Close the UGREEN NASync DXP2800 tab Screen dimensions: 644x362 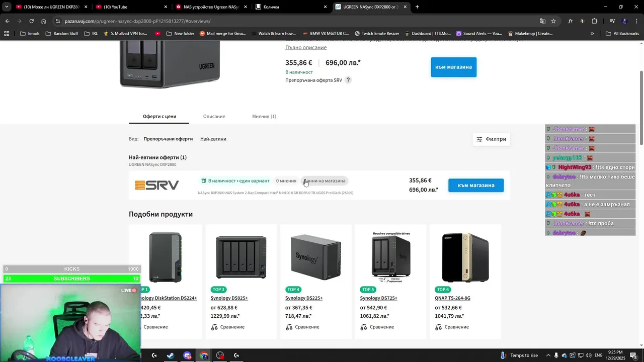(x=405, y=7)
